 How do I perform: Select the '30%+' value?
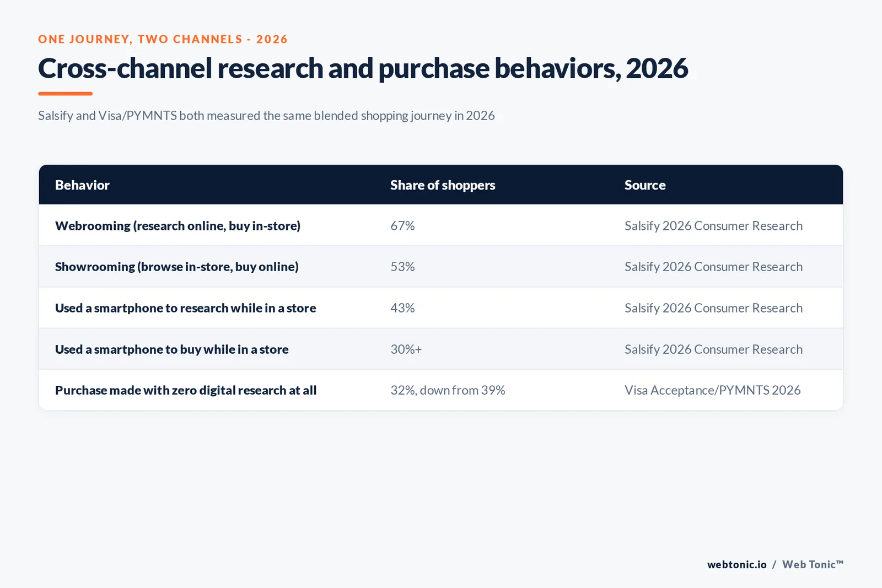pyautogui.click(x=406, y=349)
